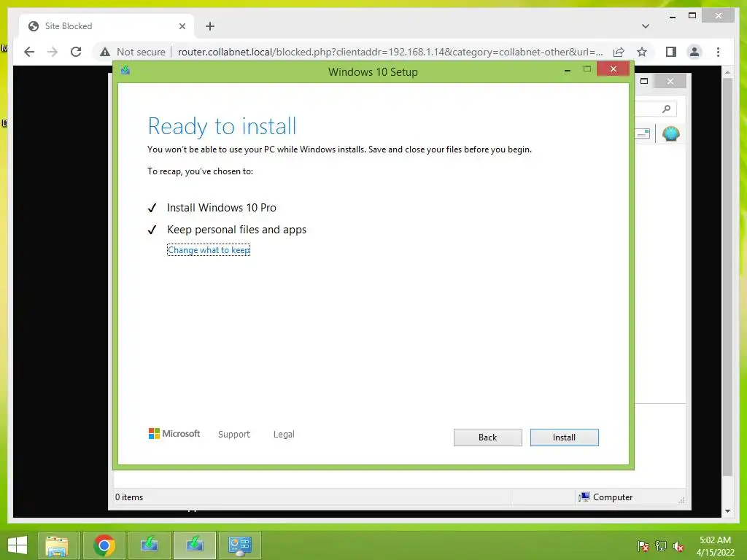Click the Chrome address bar URL
The height and width of the screenshot is (560, 747).
click(x=390, y=52)
